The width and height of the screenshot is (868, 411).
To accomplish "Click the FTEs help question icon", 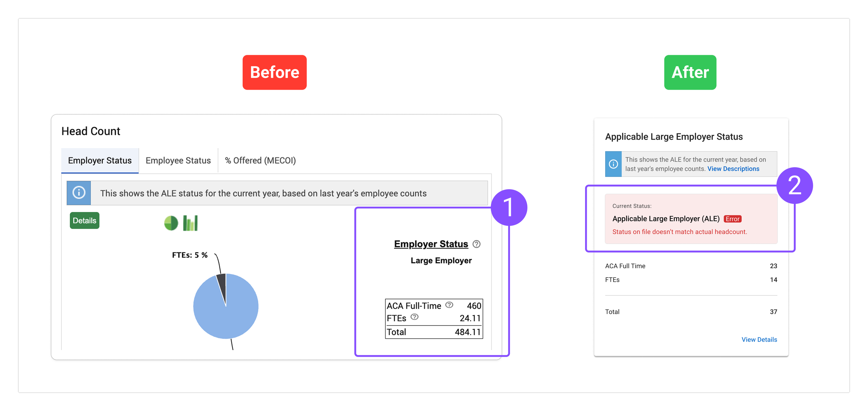I will pyautogui.click(x=415, y=317).
